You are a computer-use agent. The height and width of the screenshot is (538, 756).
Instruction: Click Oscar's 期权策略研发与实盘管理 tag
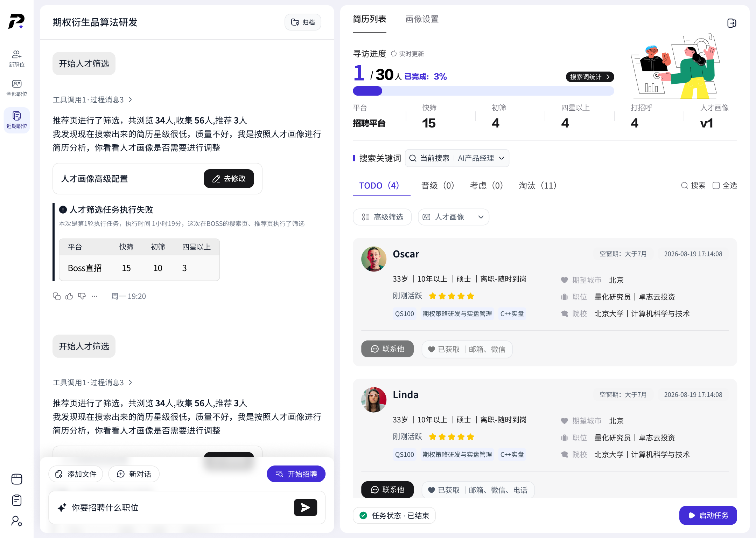coord(457,314)
